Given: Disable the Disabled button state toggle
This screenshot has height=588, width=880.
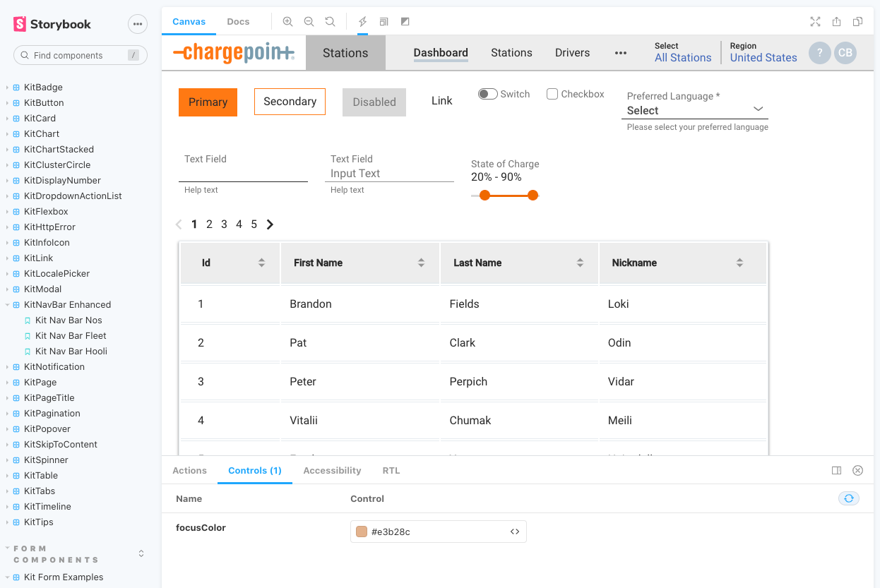Looking at the screenshot, I should coord(374,102).
